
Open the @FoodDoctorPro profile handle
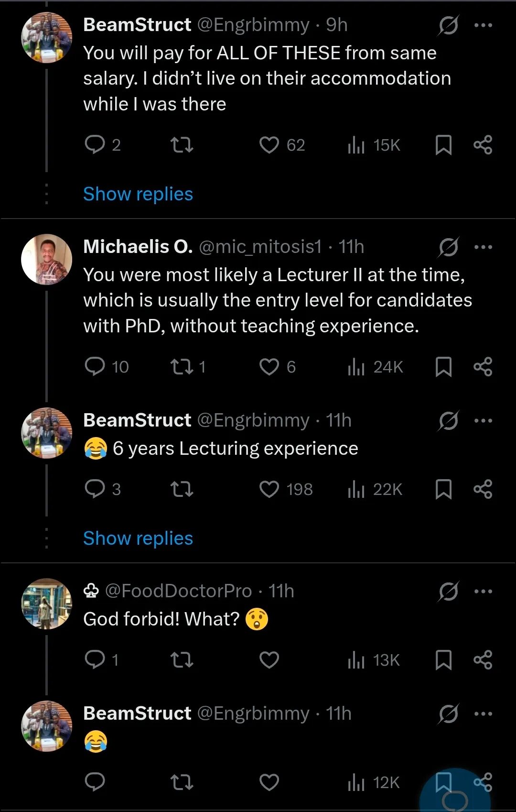[x=178, y=591]
